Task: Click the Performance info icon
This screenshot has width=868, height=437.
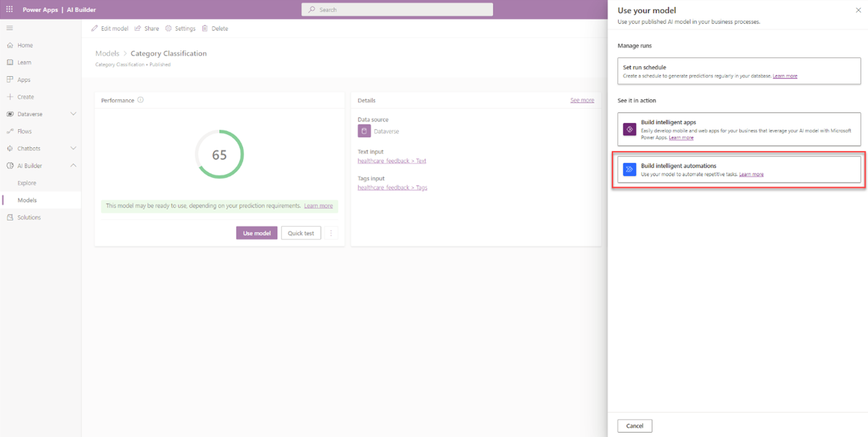Action: (140, 100)
